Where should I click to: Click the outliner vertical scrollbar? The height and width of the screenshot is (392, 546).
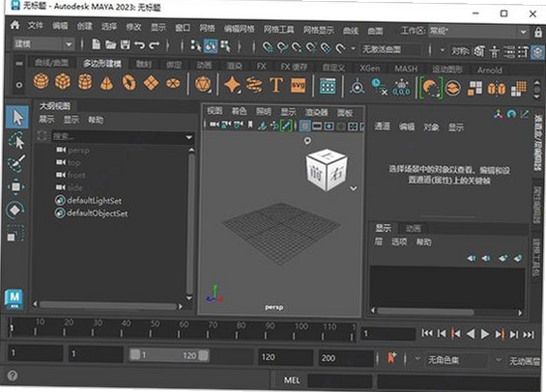point(189,224)
